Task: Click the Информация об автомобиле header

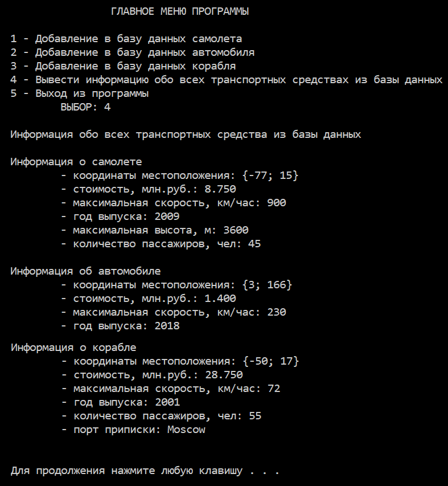Action: [86, 271]
